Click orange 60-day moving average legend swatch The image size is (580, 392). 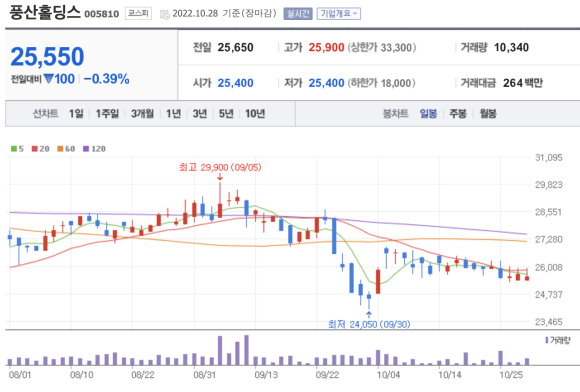click(60, 149)
